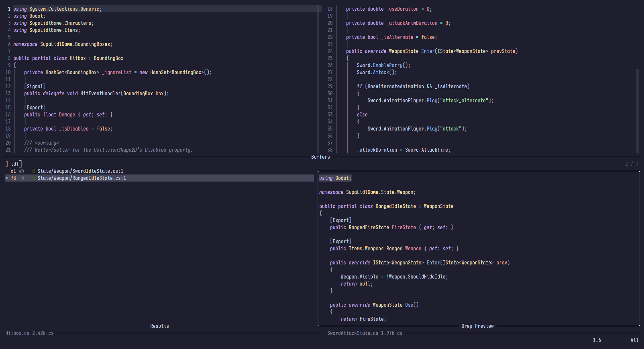Click line number 24 in SwordAttackState pane
The width and height of the screenshot is (644, 349).
[330, 51]
